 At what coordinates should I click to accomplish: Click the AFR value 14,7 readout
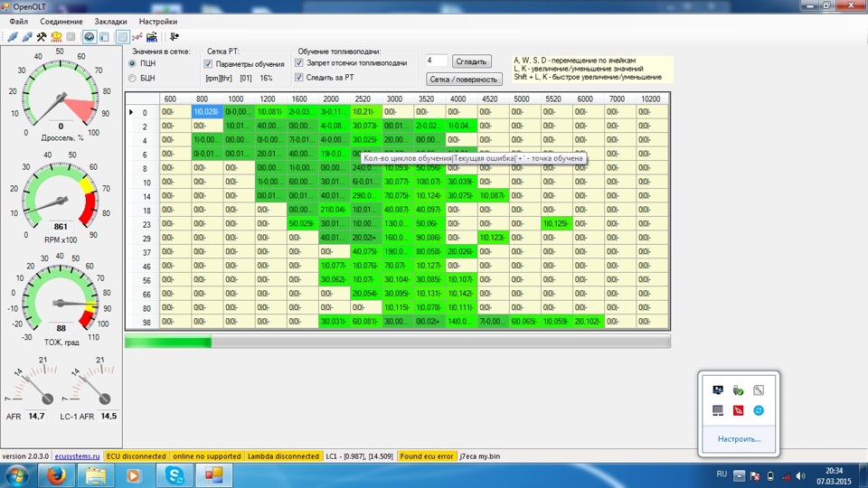(x=36, y=416)
